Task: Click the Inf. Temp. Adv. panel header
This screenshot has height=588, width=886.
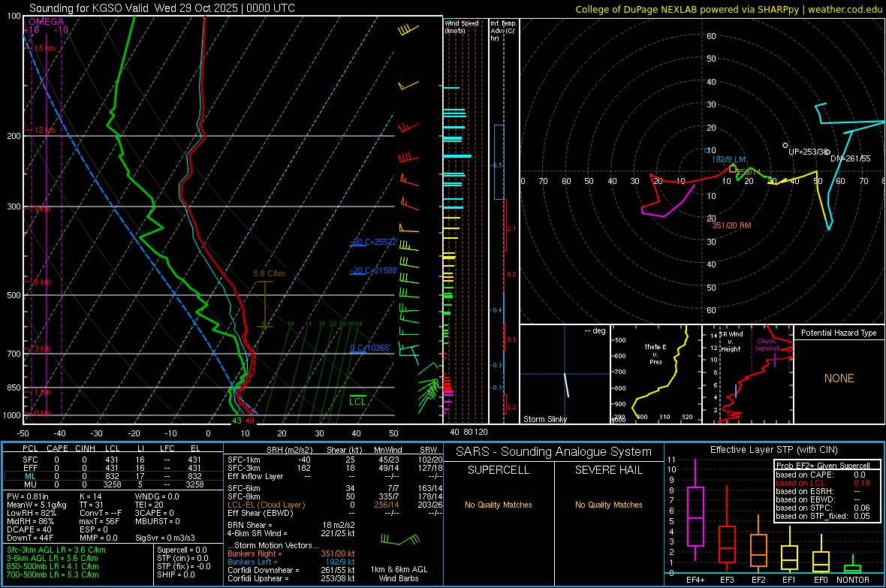Action: pyautogui.click(x=504, y=31)
